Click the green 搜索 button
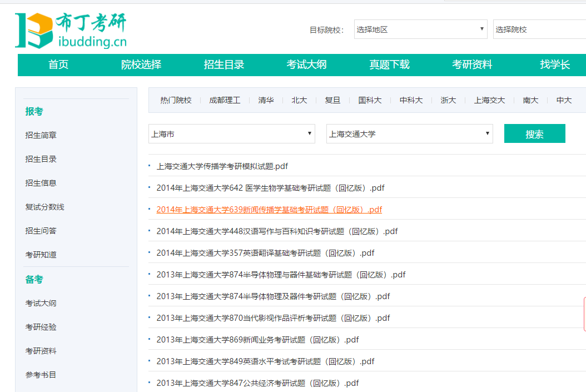This screenshot has width=586, height=392. point(534,134)
